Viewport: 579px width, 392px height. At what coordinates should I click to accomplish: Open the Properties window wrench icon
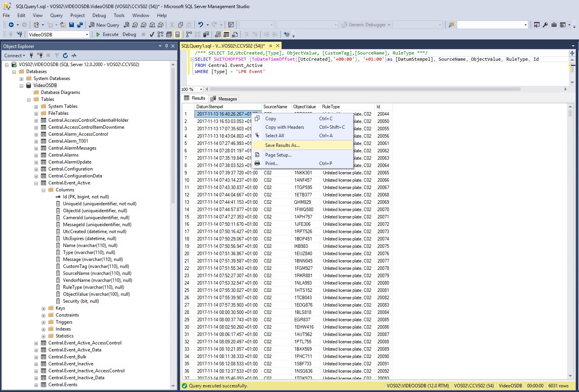(x=545, y=25)
